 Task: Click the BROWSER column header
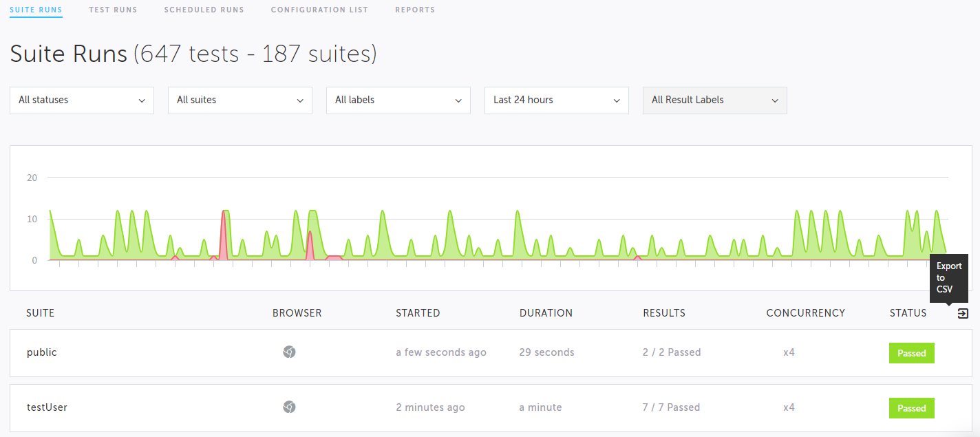click(x=297, y=313)
